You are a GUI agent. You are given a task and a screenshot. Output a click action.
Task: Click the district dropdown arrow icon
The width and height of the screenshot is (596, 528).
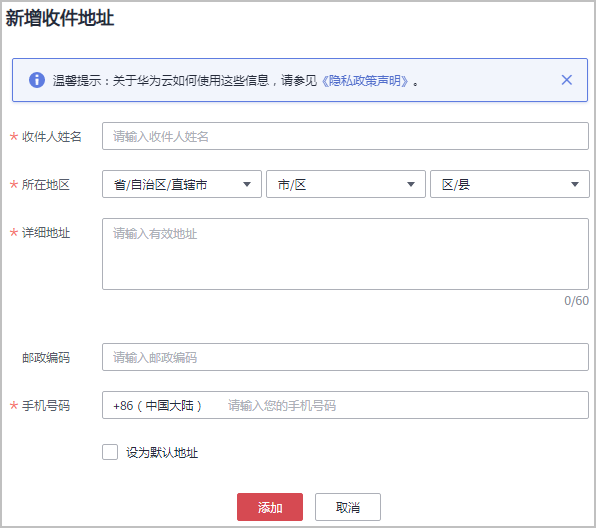pyautogui.click(x=575, y=184)
